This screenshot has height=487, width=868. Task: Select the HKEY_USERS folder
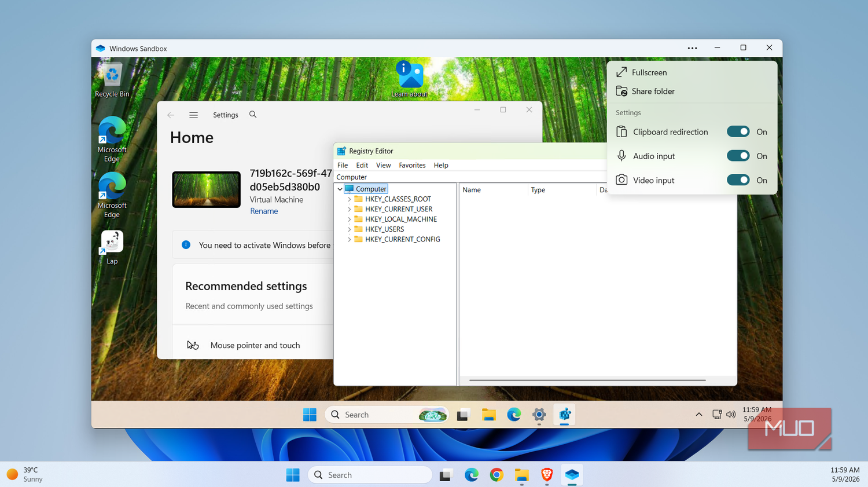coord(379,229)
